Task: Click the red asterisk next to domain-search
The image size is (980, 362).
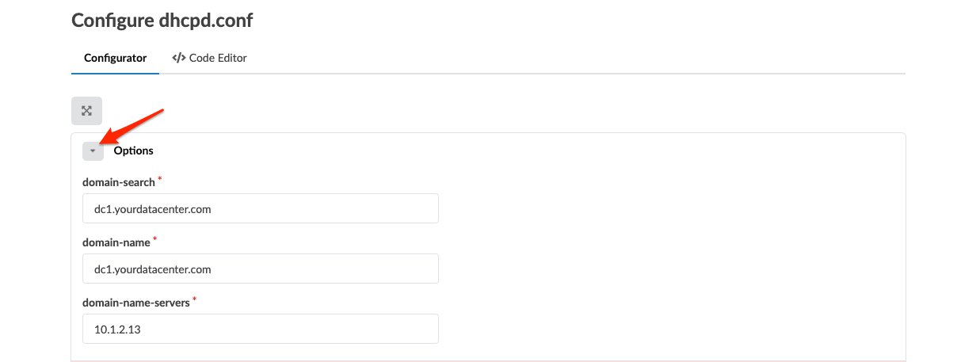Action: point(160,180)
